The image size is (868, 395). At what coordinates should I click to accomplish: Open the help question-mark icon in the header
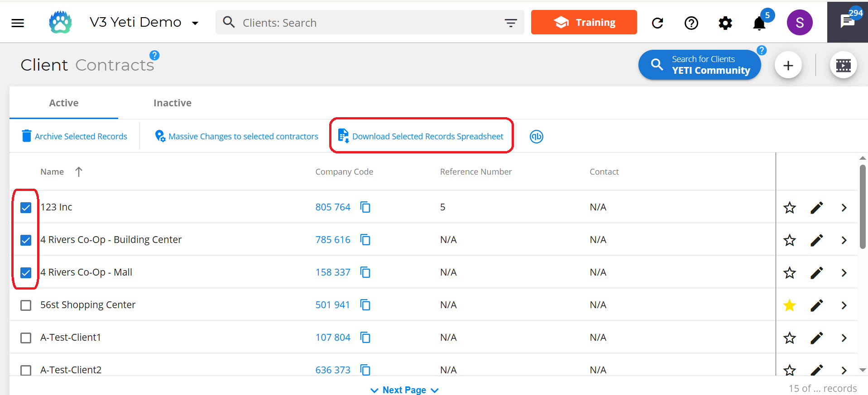(x=691, y=23)
